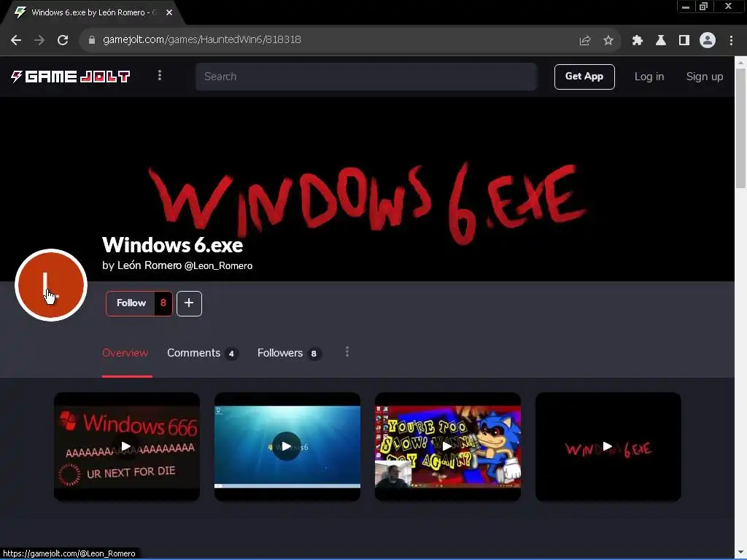The height and width of the screenshot is (560, 747).
Task: Click the browser forward arrow
Action: (39, 40)
